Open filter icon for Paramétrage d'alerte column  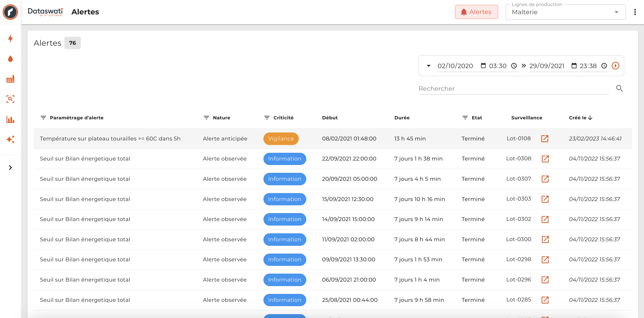click(43, 117)
